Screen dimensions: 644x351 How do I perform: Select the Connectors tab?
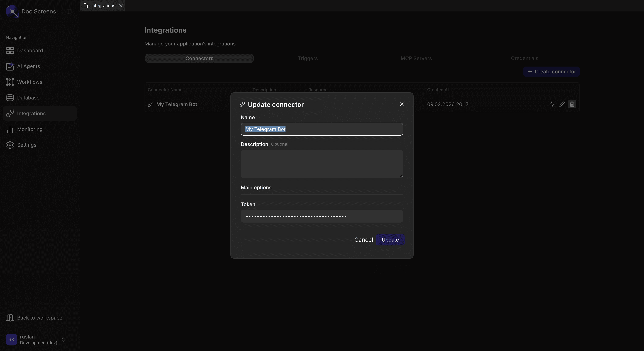199,58
